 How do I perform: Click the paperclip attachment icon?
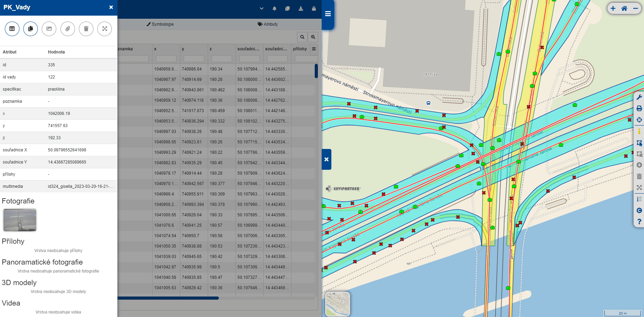click(68, 29)
